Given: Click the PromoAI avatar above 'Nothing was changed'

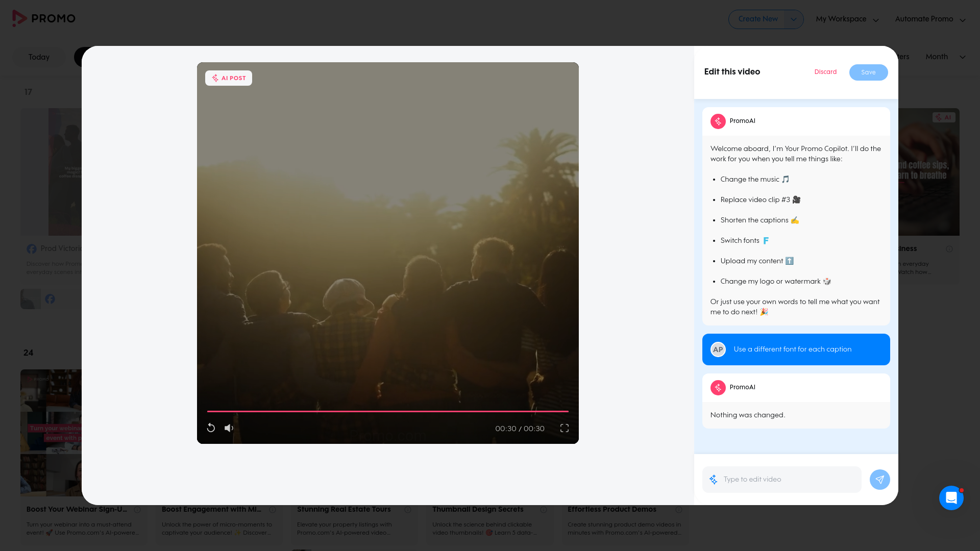Looking at the screenshot, I should click(x=718, y=388).
